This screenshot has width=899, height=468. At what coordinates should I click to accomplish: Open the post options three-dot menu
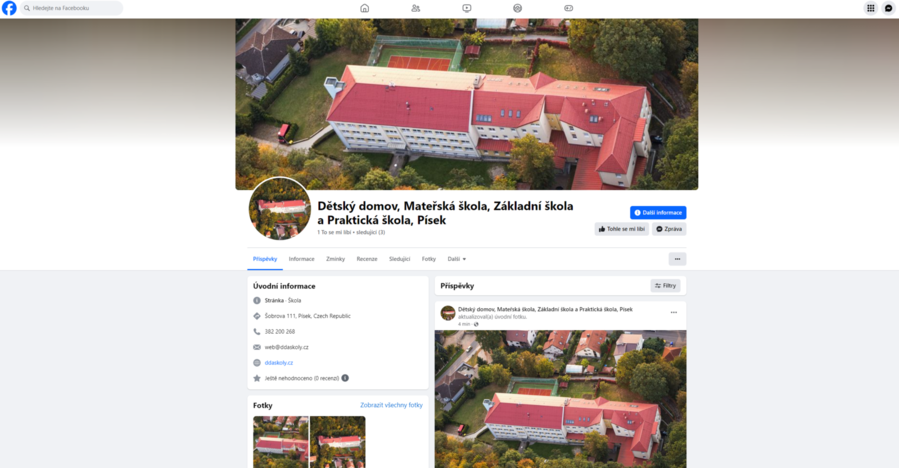click(674, 313)
